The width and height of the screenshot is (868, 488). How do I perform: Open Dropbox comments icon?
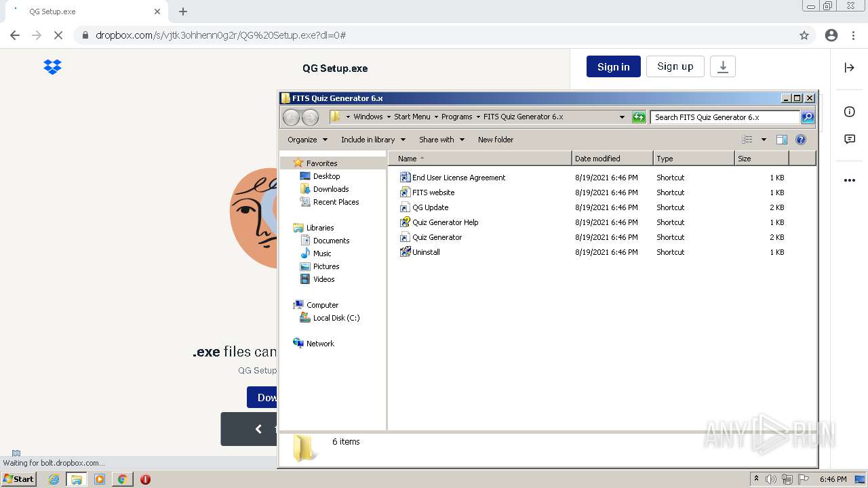849,140
